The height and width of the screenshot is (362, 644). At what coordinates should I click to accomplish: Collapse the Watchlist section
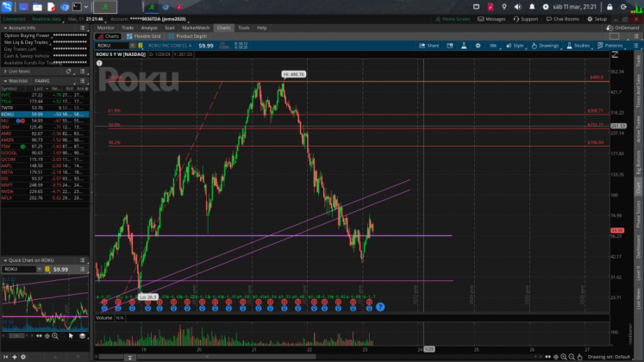point(5,81)
